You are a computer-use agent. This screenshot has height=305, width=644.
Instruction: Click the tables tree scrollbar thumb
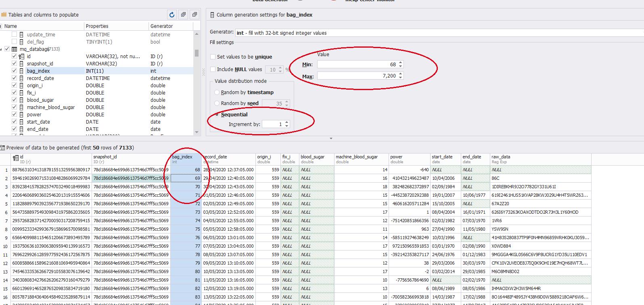197,53
